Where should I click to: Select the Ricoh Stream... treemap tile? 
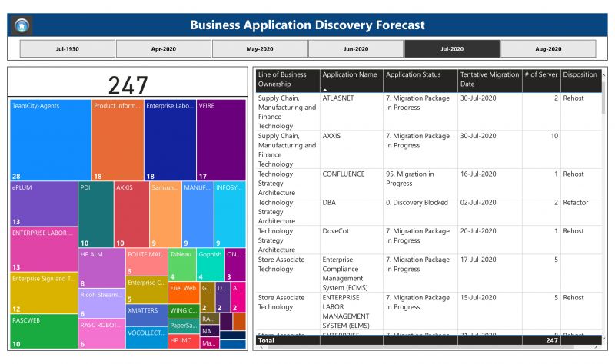coord(102,303)
